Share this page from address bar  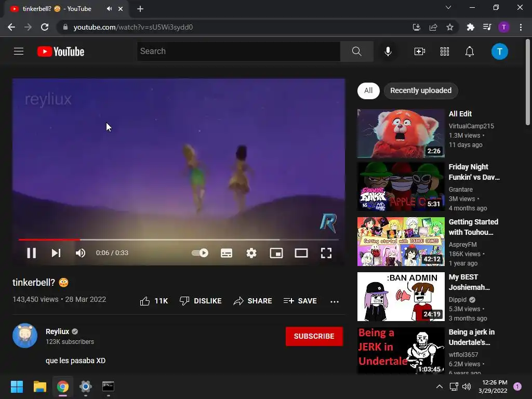click(x=433, y=27)
